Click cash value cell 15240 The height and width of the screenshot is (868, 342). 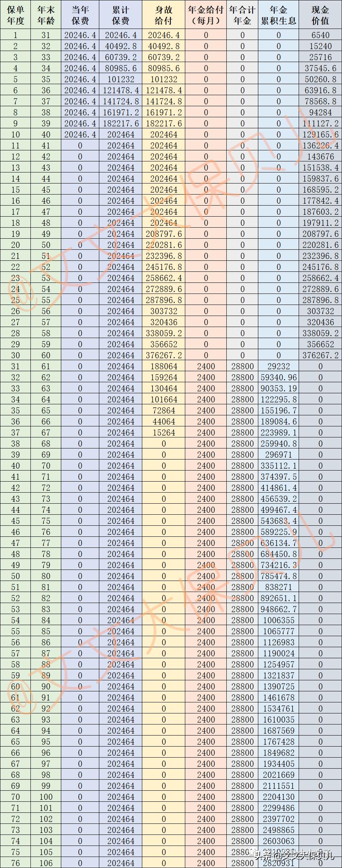tap(320, 46)
